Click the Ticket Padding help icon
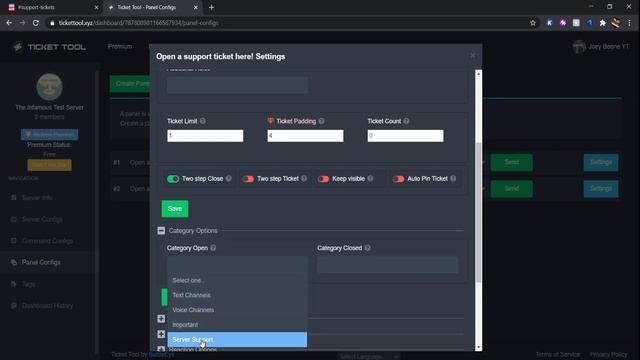 pos(322,121)
